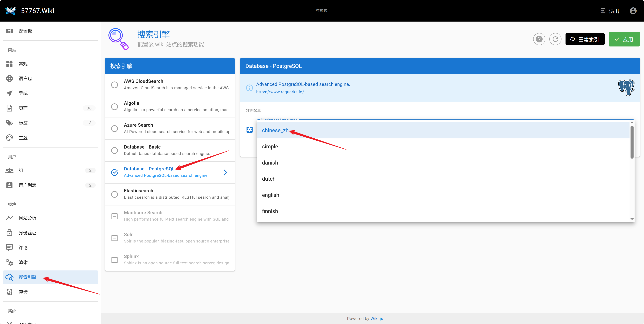644x324 pixels.
Task: Click the 常规 widgets icon
Action: [x=9, y=64]
